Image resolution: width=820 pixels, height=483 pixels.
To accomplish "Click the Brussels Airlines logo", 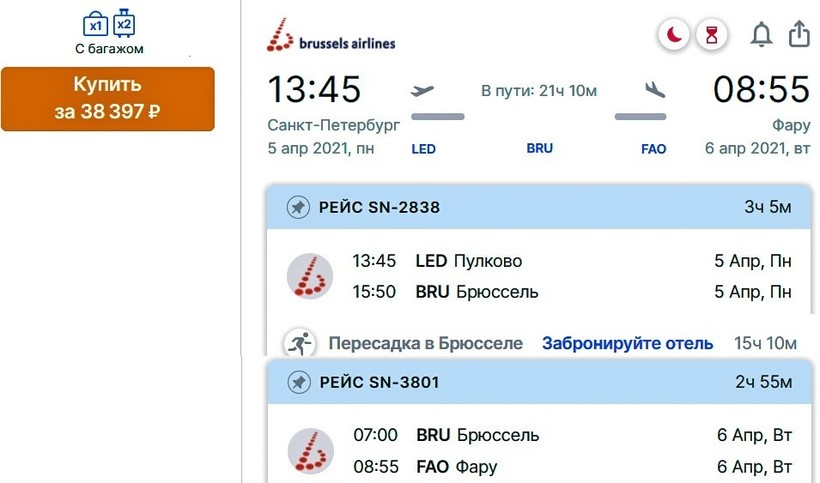I will [x=331, y=39].
